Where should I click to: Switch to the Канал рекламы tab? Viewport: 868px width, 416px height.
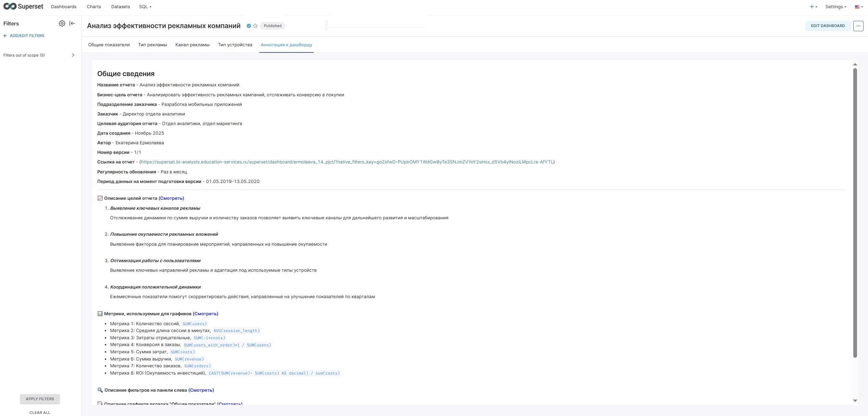tap(192, 45)
